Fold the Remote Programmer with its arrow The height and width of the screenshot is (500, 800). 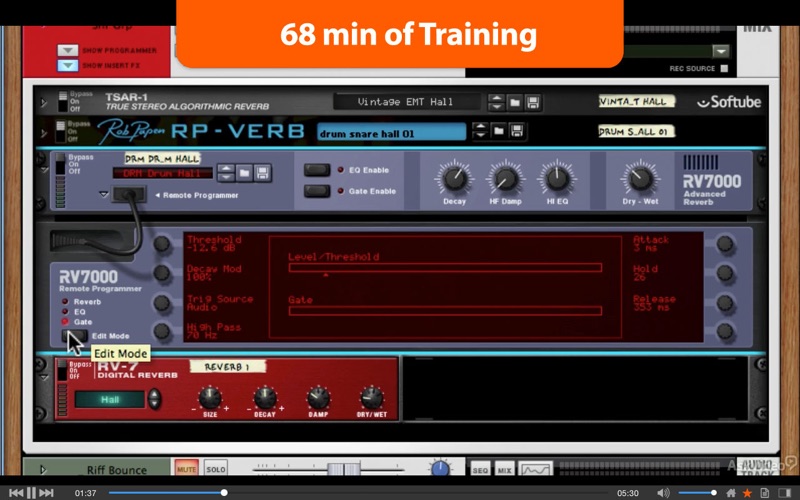coord(104,194)
